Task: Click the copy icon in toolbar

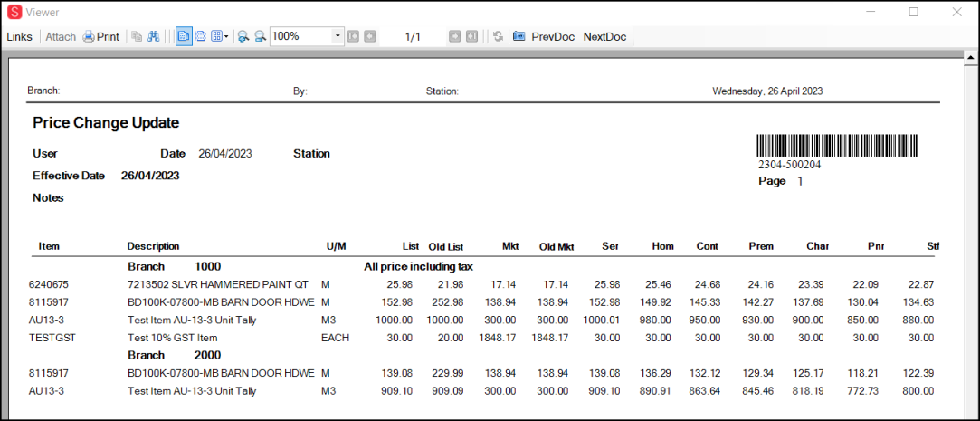Action: point(137,37)
